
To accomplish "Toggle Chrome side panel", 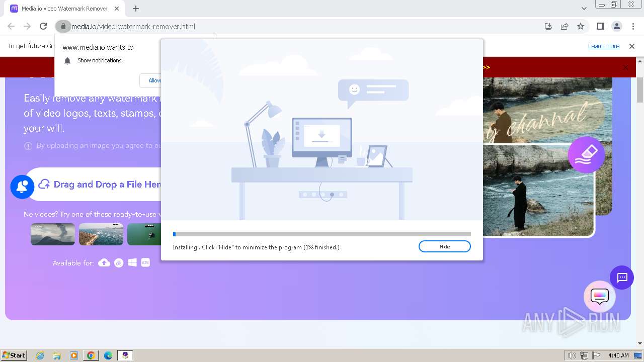I will click(600, 26).
